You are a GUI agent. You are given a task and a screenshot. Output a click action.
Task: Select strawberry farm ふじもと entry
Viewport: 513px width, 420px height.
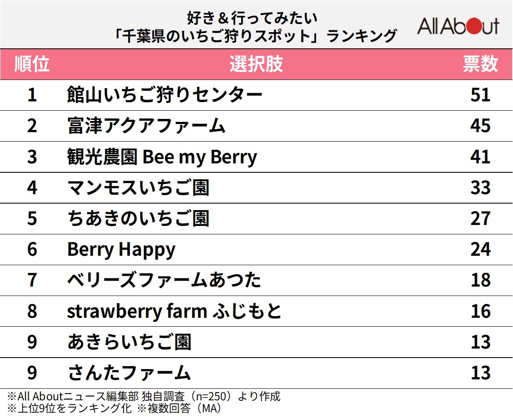tap(174, 311)
